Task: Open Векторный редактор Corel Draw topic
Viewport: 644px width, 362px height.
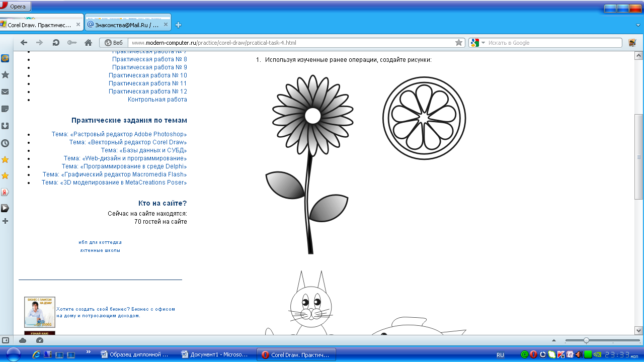Action: [x=128, y=142]
